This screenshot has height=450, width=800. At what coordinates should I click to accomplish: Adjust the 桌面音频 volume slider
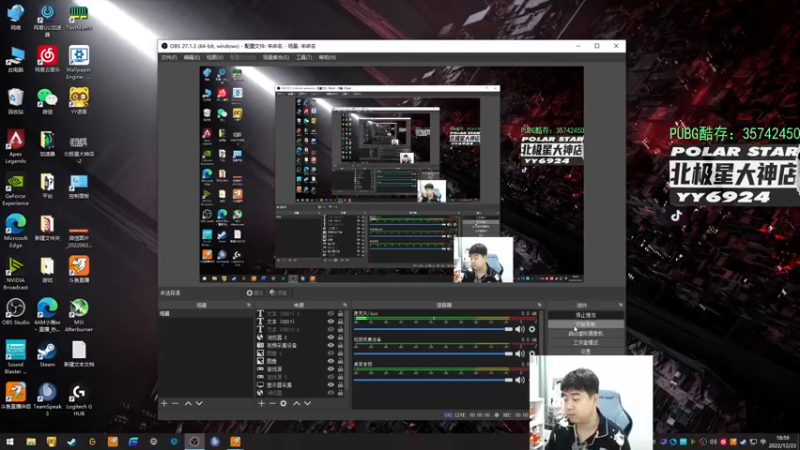point(433,380)
